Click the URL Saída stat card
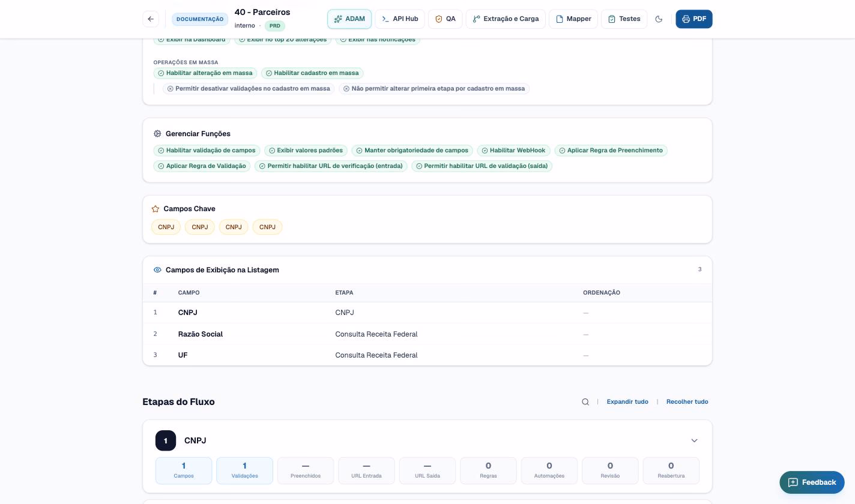 427,471
